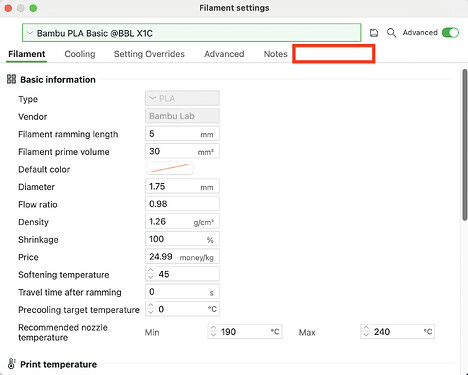The image size is (468, 375).
Task: Click the Filament prime volume label
Action: coord(64,152)
